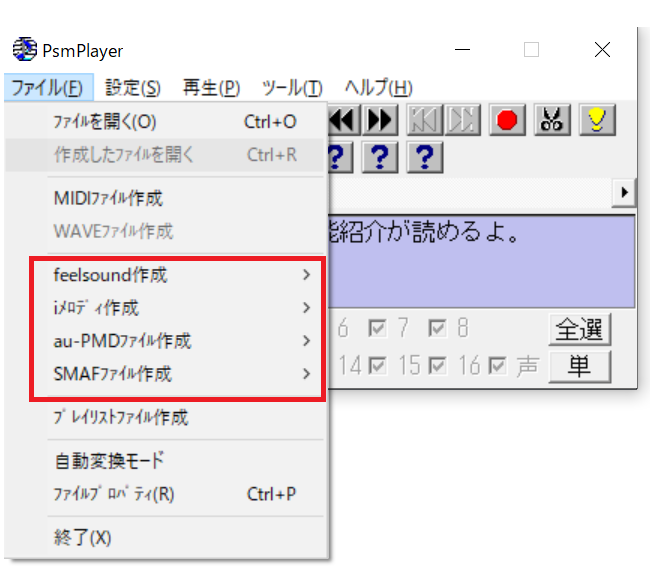Click the middle blue question mark button
Image resolution: width=650 pixels, height=588 pixels.
380,157
